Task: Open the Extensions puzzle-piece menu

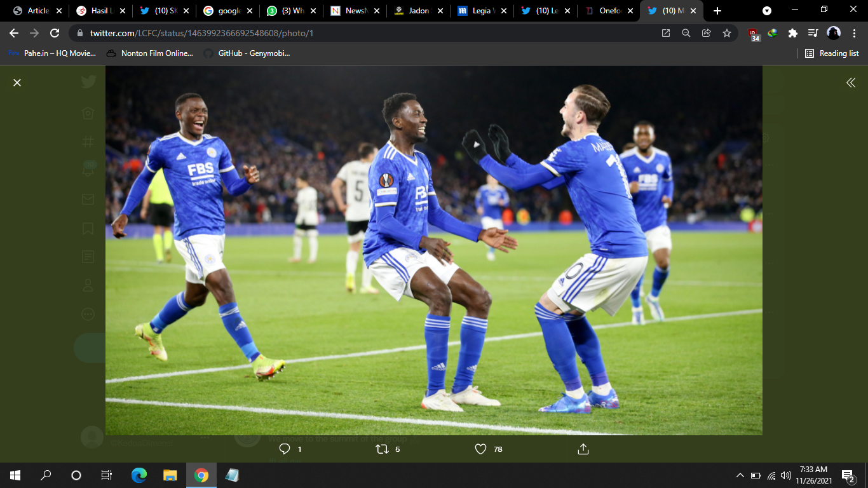Action: tap(792, 33)
